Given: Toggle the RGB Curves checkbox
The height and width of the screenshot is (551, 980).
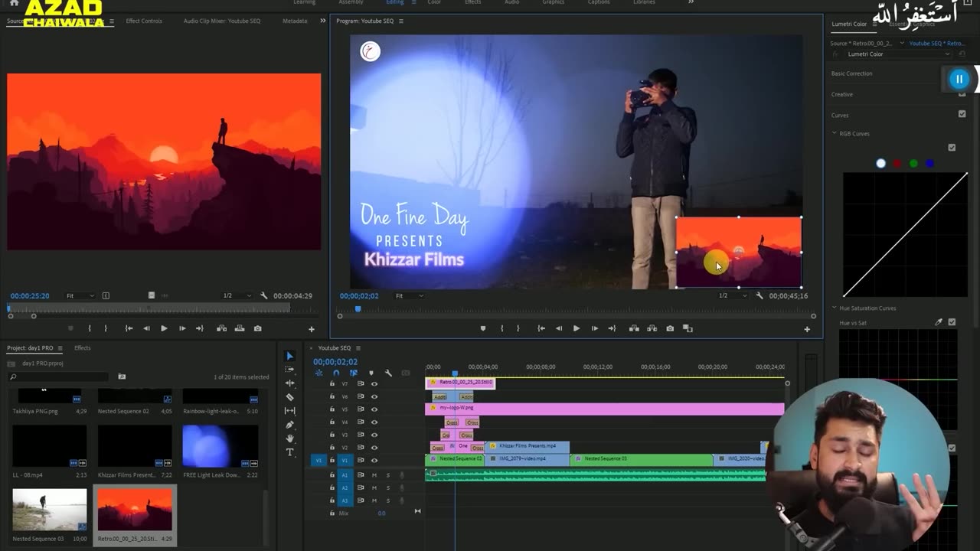Looking at the screenshot, I should pos(952,148).
